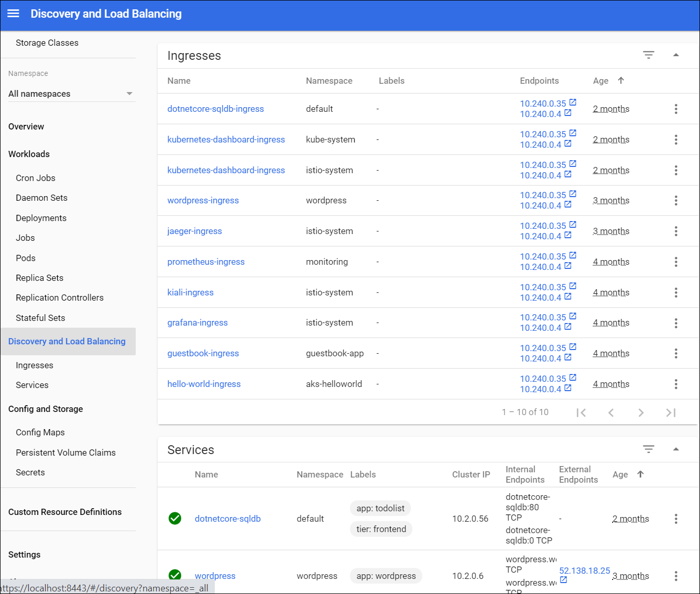Open actions menu for wordpress-ingress row
700x594 pixels.
[676, 201]
